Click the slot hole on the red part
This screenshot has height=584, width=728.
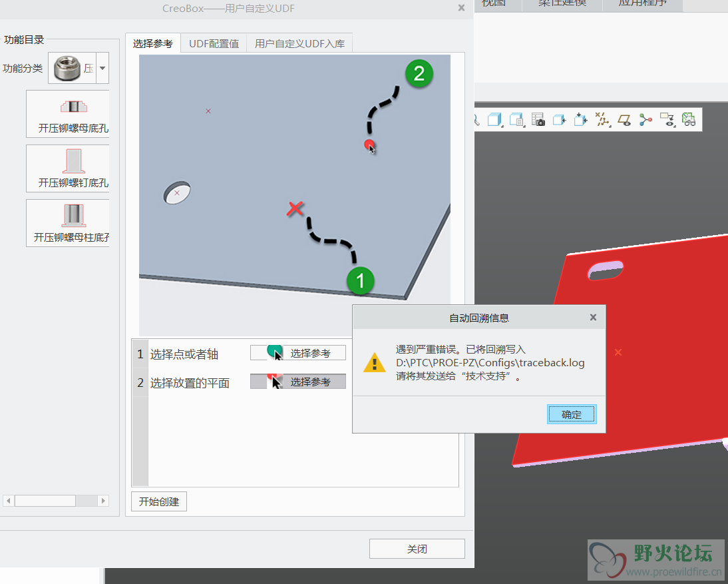click(606, 270)
